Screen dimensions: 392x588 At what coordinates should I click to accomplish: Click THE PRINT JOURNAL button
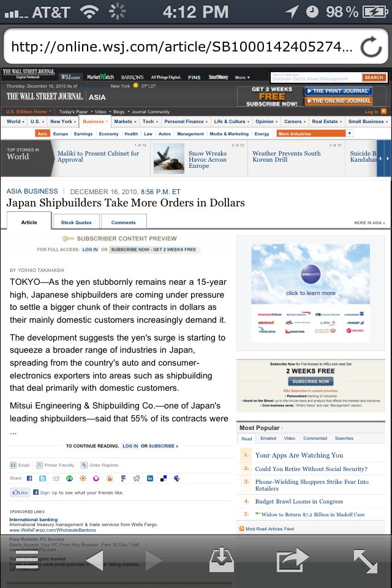pos(338,91)
